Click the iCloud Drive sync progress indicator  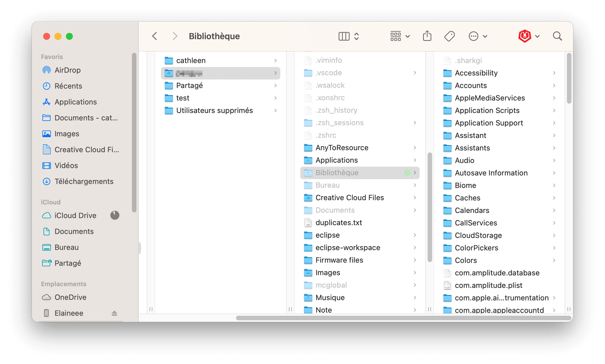(115, 215)
